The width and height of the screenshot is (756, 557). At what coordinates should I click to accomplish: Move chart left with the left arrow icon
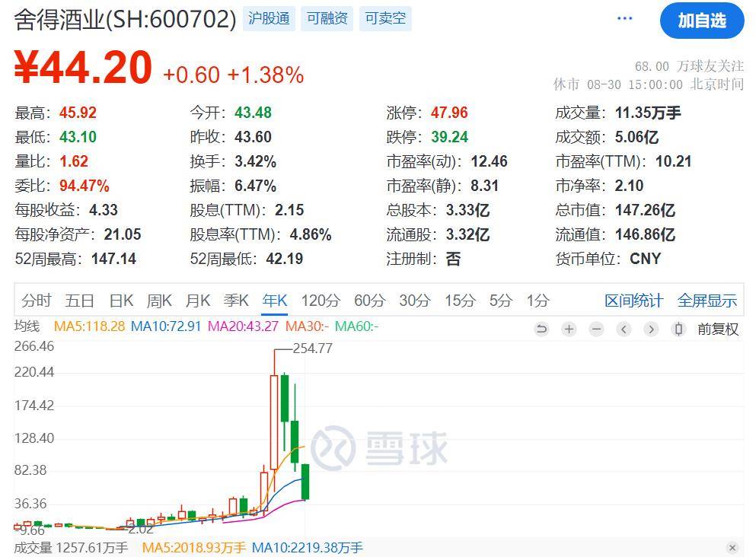click(624, 329)
